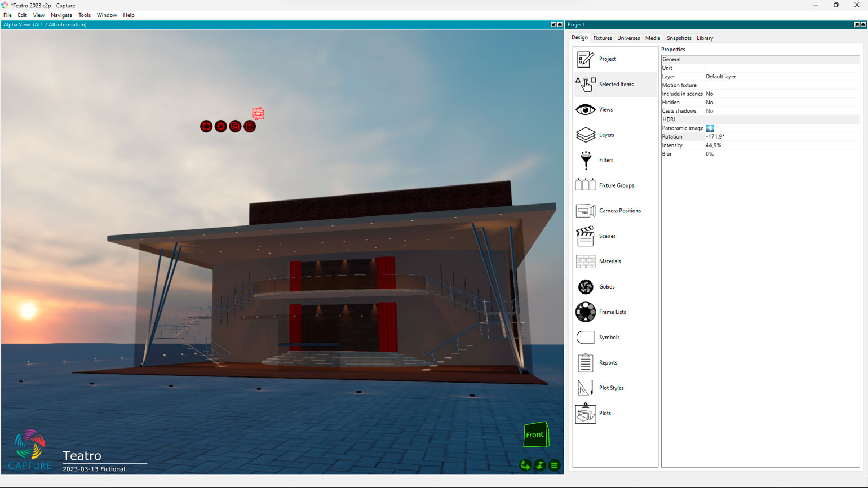Click the Panoramic image thumbnail swatch
The image size is (868, 488).
click(710, 128)
